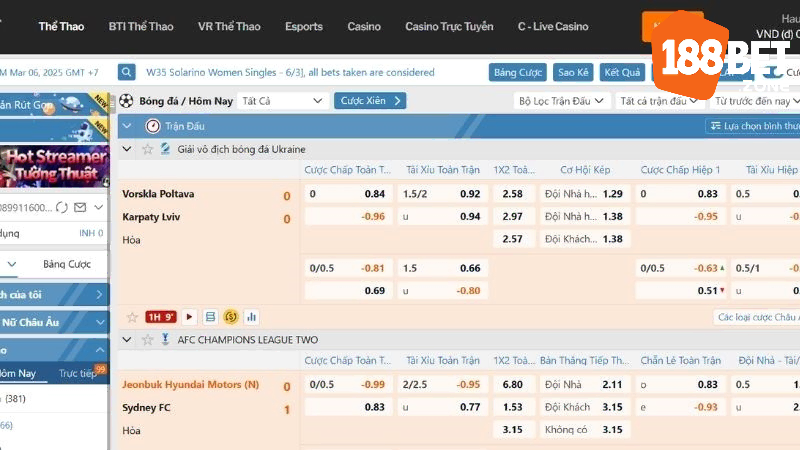Bet Jeonbuk handicap 0/0.5 odds -0.99
The image size is (800, 450).
pyautogui.click(x=348, y=384)
